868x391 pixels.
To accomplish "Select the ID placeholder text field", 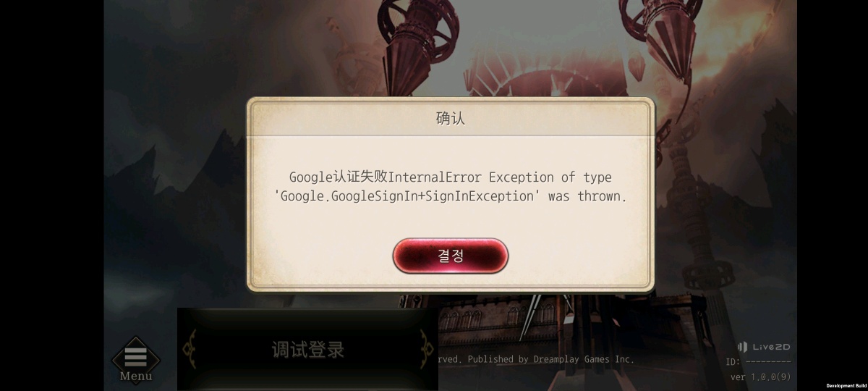I will pos(758,362).
